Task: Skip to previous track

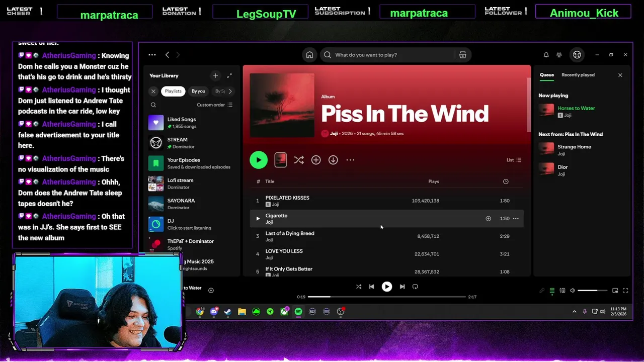Action: tap(371, 287)
